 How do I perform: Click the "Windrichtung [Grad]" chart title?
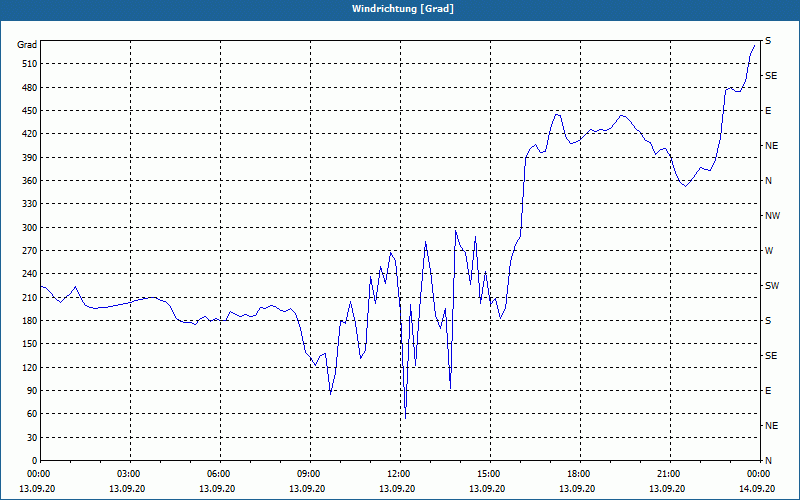(x=403, y=9)
